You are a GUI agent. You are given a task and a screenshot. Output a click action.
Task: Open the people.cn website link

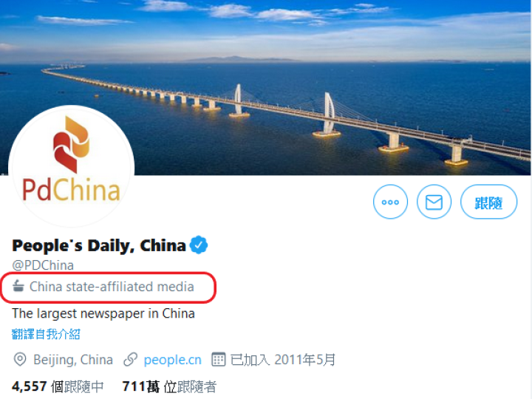(172, 360)
